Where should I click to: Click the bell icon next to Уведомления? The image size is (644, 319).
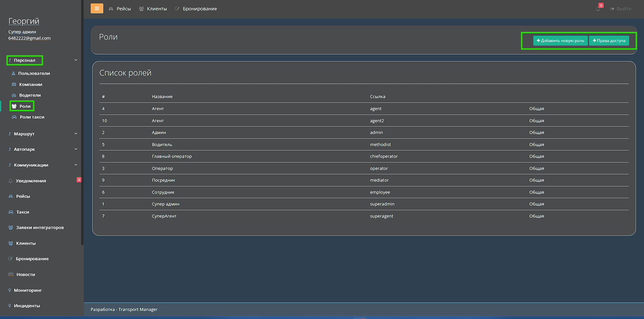tap(11, 181)
